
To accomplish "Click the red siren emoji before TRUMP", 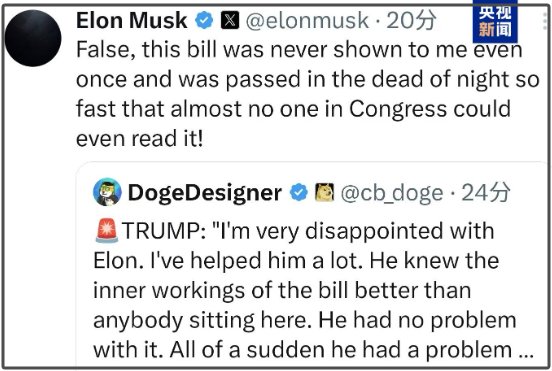I will (x=107, y=231).
